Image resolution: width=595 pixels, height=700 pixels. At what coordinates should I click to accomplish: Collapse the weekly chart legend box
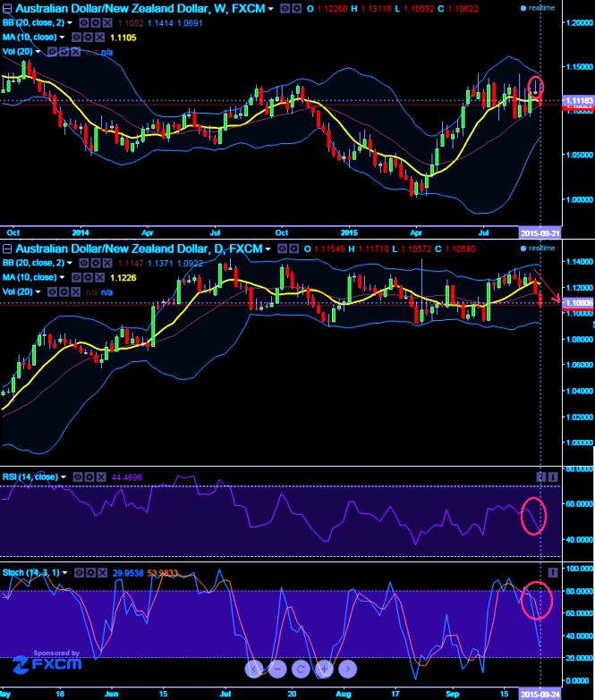pos(6,8)
